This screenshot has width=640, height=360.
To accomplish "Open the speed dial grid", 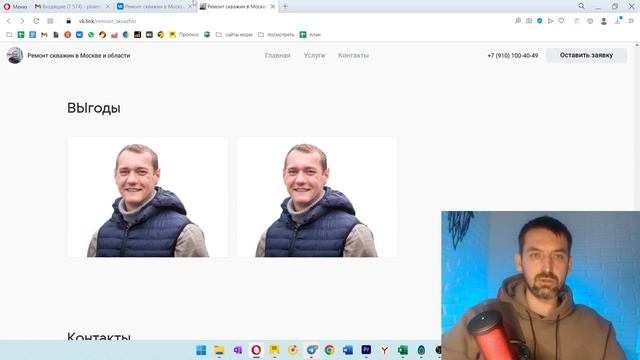I will coord(50,21).
